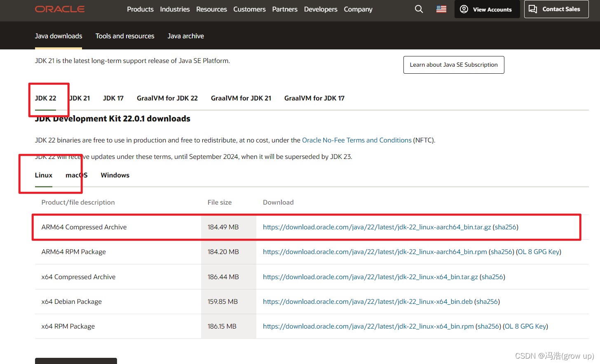Open the Resources menu
The width and height of the screenshot is (600, 364).
click(211, 9)
